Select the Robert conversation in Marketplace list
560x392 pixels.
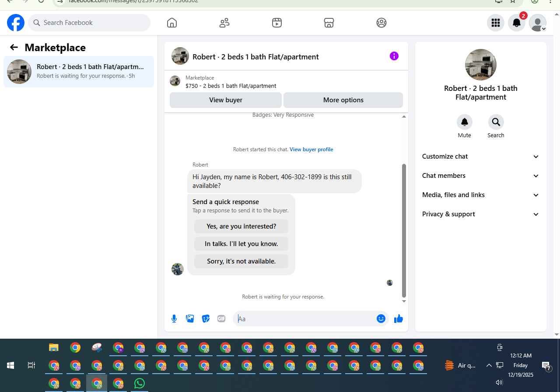[79, 72]
